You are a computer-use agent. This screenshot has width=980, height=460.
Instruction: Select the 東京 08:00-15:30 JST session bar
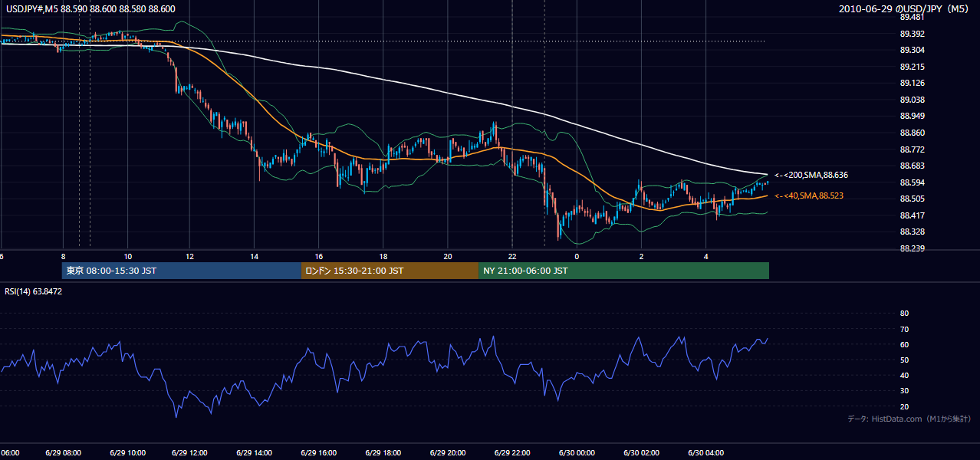[x=182, y=271]
